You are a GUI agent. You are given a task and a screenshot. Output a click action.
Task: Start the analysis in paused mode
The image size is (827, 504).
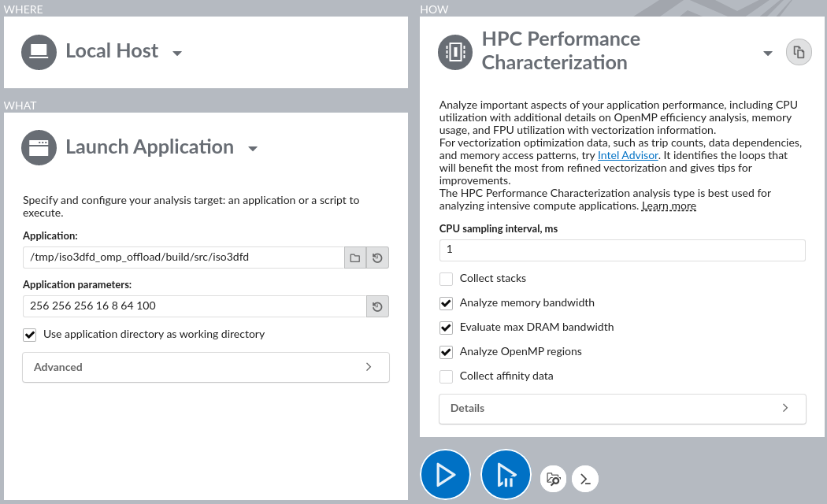pyautogui.click(x=506, y=474)
